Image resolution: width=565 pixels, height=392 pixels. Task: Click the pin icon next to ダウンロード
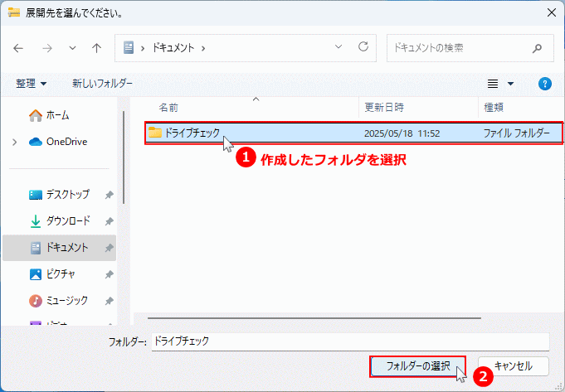coord(109,221)
